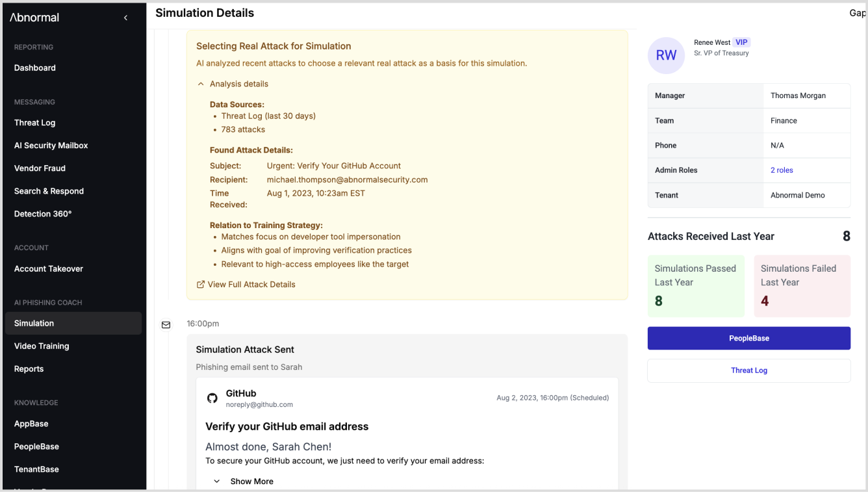
Task: Open the Dashboard page
Action: pos(35,68)
